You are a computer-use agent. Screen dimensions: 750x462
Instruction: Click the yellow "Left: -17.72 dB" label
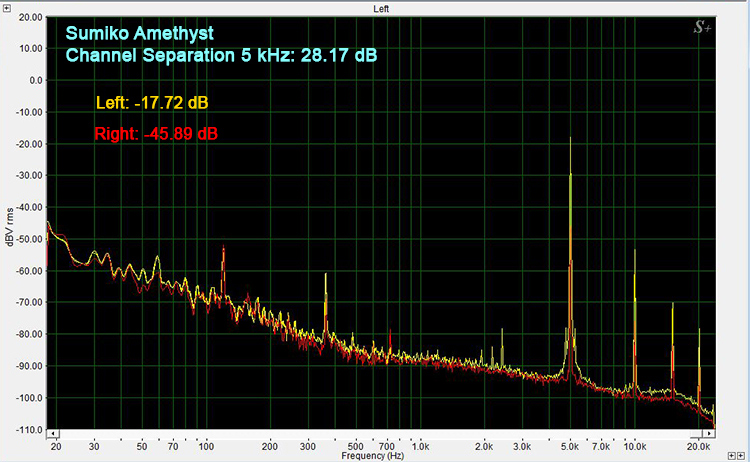tap(152, 102)
